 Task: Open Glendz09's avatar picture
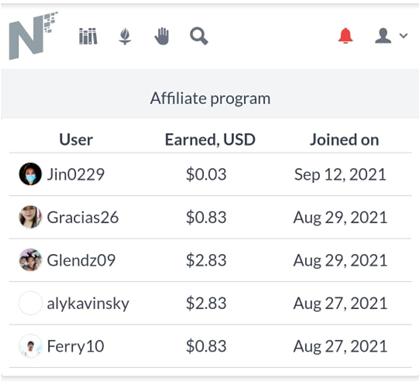point(30,260)
